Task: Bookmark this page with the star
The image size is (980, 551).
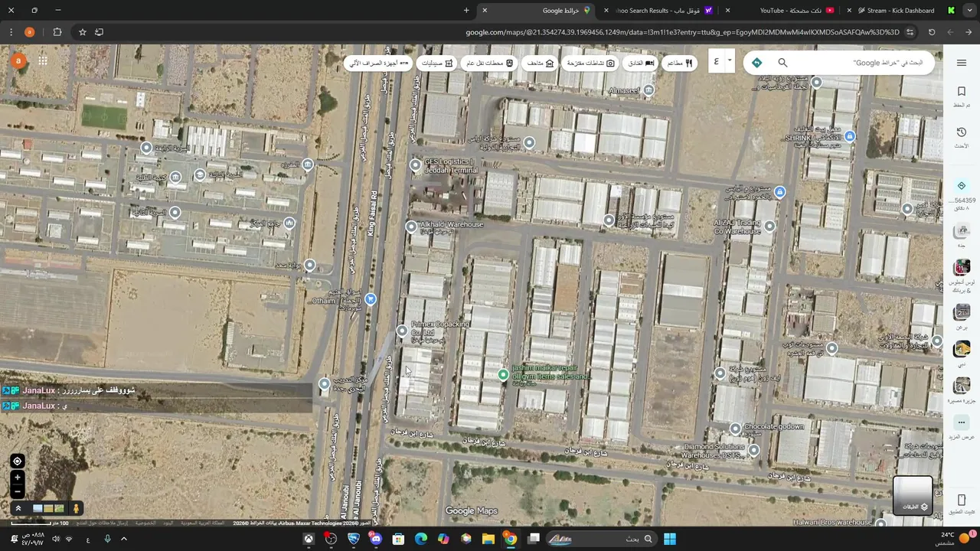Action: click(82, 32)
